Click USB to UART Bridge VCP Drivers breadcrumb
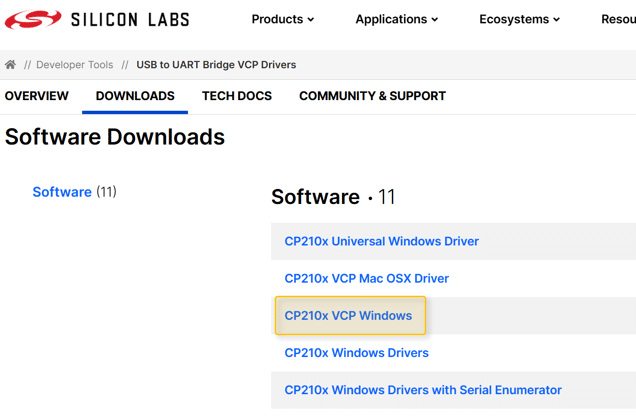 216,64
